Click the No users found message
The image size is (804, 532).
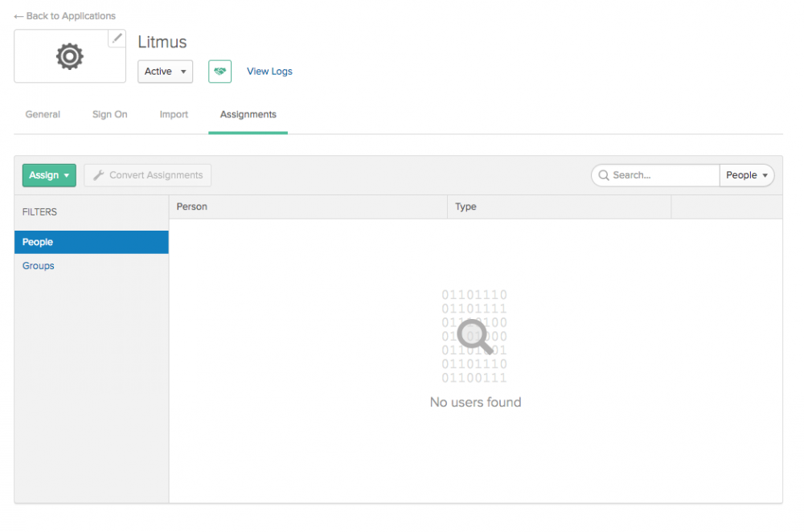click(475, 403)
